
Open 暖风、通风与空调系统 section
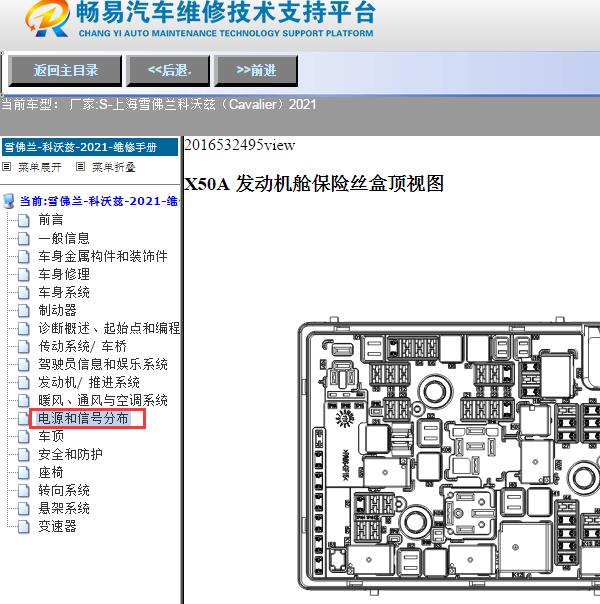tap(103, 400)
